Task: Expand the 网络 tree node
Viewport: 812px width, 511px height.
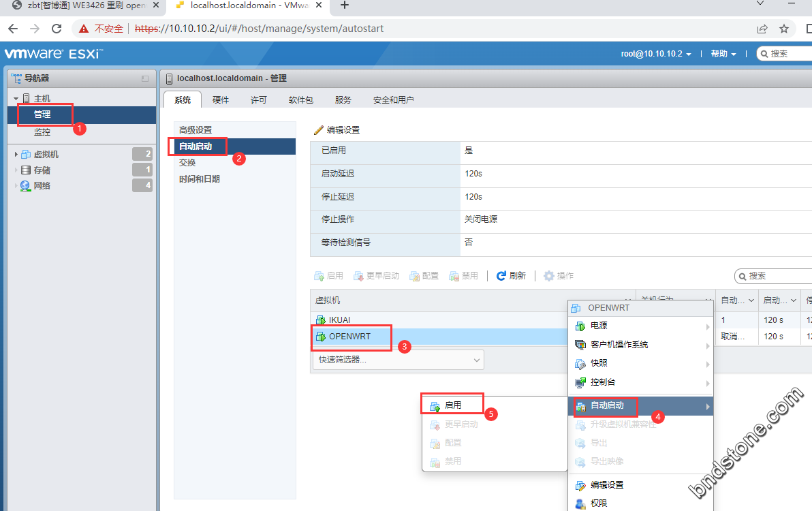Action: point(16,185)
